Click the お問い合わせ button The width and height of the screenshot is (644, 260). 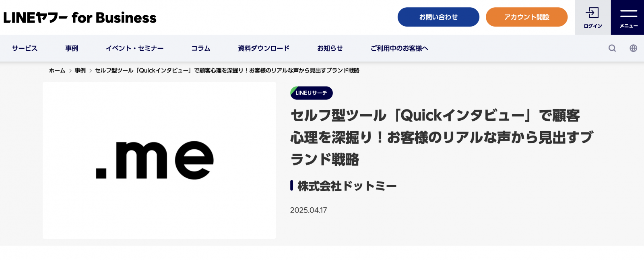(438, 17)
